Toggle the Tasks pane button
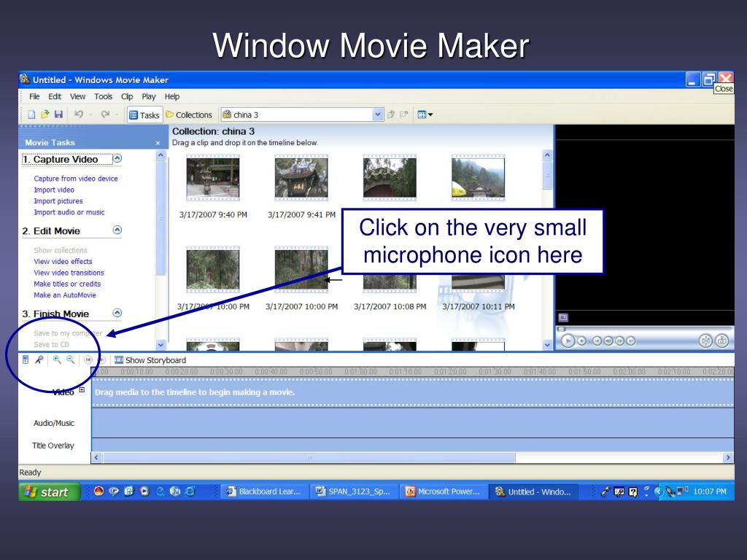The height and width of the screenshot is (560, 747). pos(144,114)
